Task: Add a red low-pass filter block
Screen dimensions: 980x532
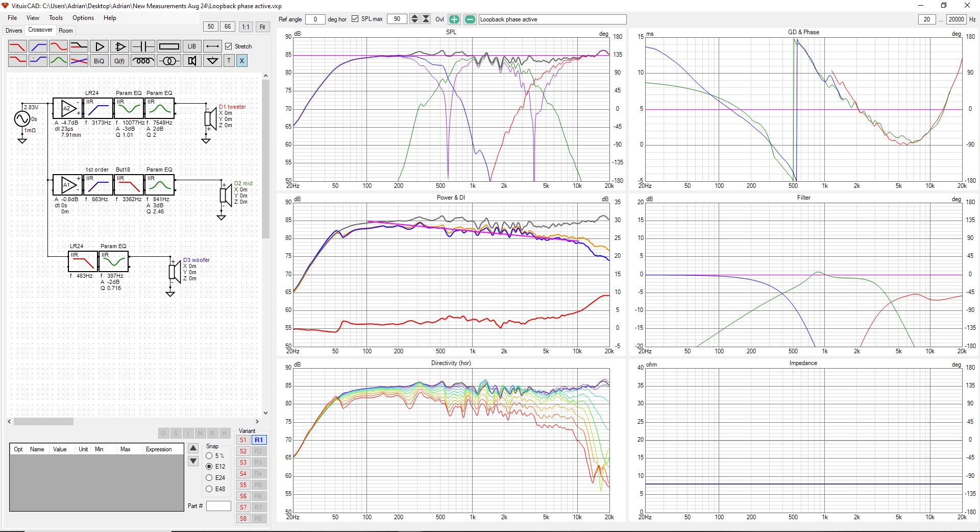Action: coord(17,46)
